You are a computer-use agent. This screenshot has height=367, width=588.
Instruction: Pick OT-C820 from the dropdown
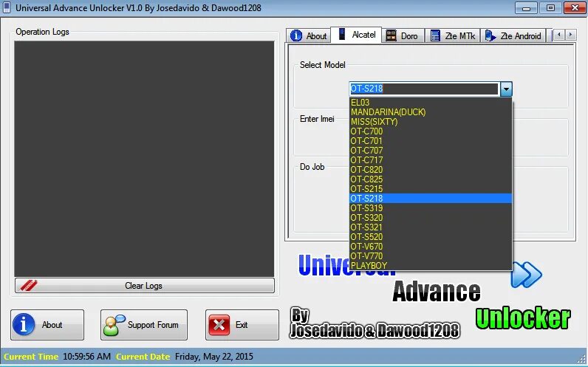pos(431,169)
